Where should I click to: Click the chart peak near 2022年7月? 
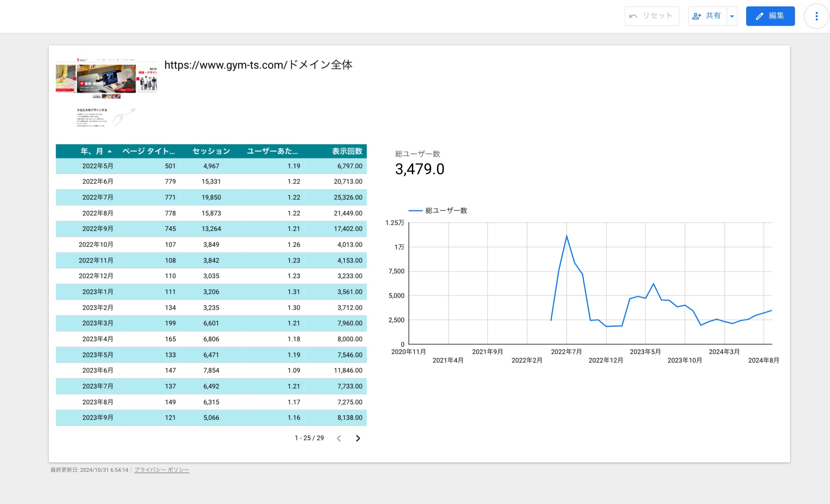click(x=566, y=236)
